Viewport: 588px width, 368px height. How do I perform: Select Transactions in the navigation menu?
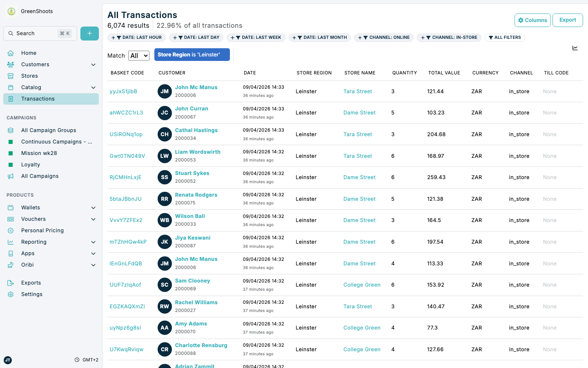coord(38,99)
